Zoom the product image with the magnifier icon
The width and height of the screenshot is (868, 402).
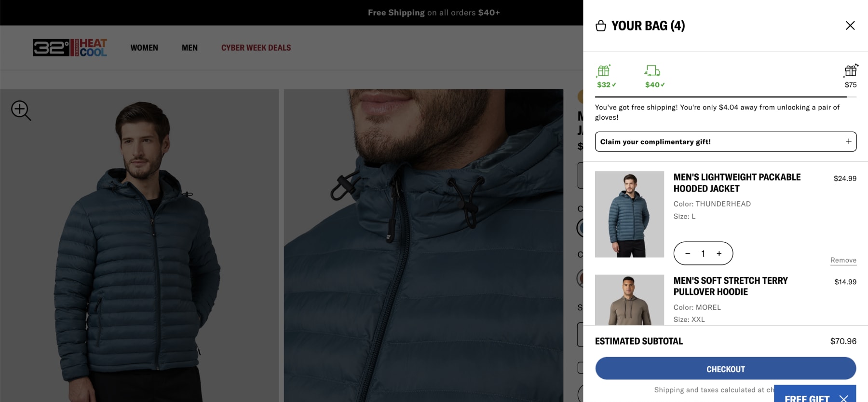[x=21, y=111]
